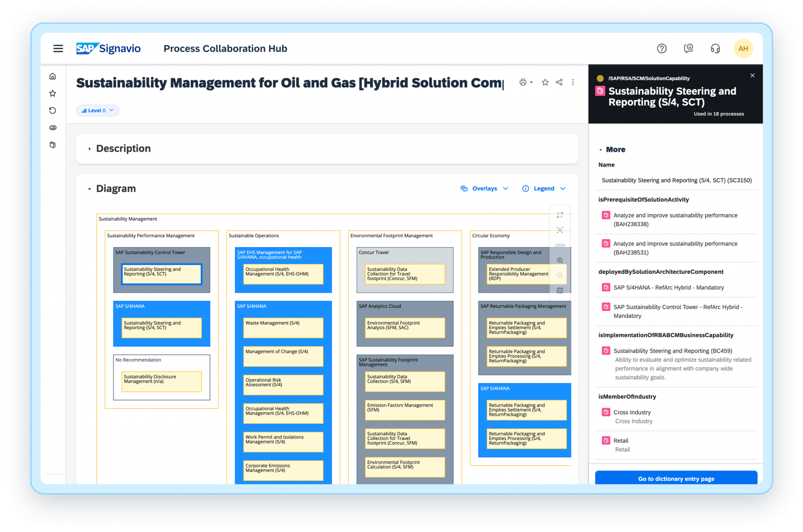Open the hamburger navigation menu
The height and width of the screenshot is (532, 803).
click(x=58, y=48)
